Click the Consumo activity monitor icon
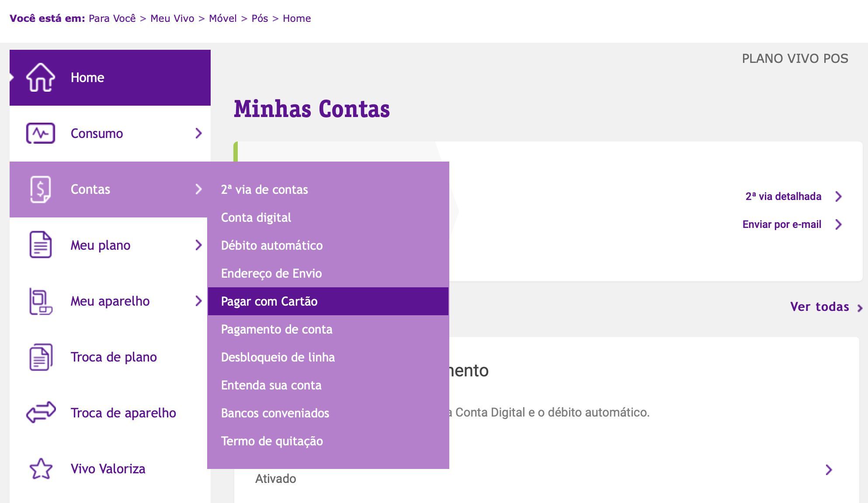 click(41, 134)
